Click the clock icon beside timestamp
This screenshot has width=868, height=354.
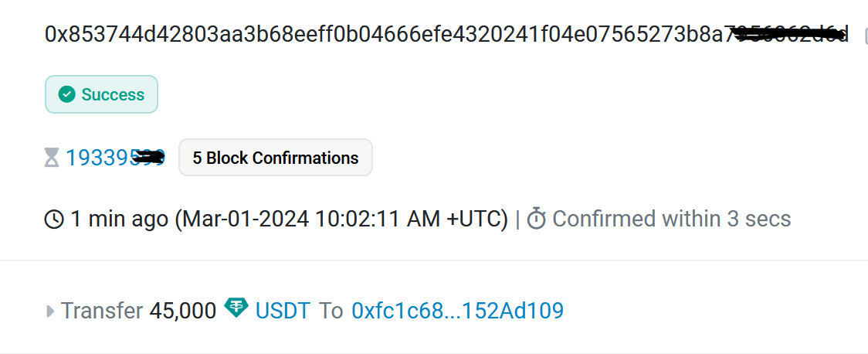[54, 220]
